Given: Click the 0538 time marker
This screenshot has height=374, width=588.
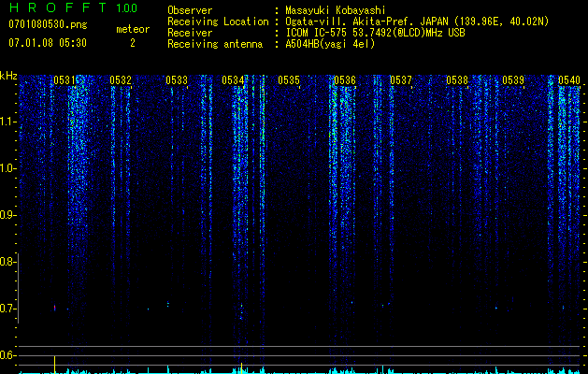Looking at the screenshot, I should (x=457, y=80).
